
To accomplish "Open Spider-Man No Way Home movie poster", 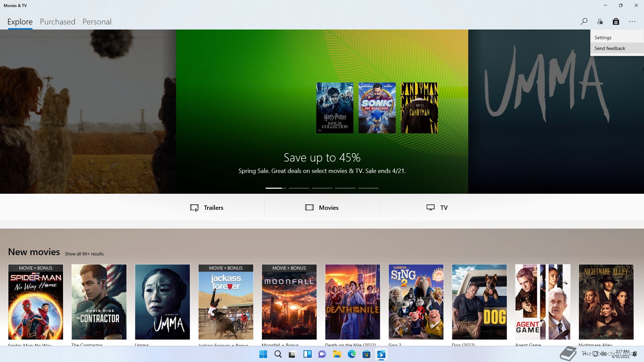I will pos(36,302).
